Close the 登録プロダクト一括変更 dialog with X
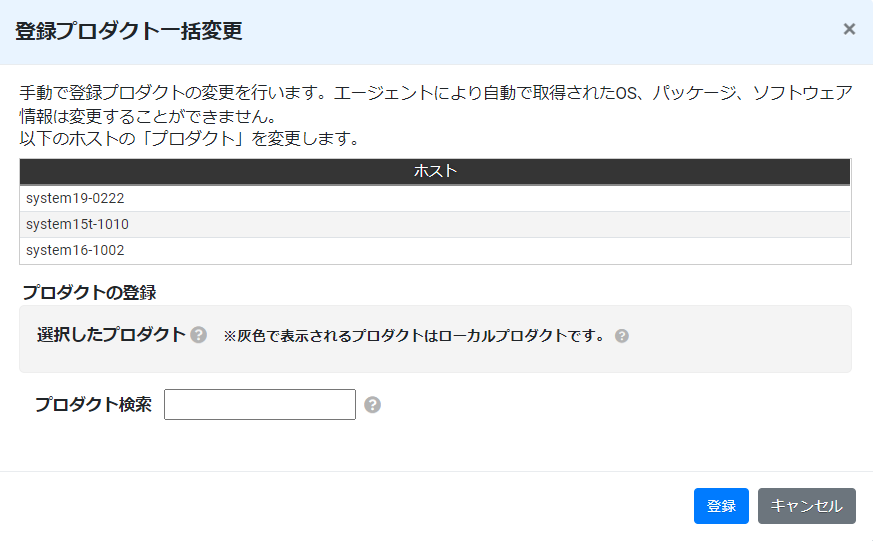The image size is (873, 541). coord(849,29)
